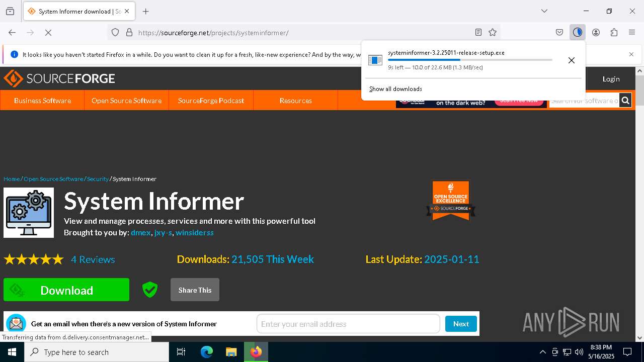Click the Downloads toolbar icon
This screenshot has height=362, width=644.
pyautogui.click(x=577, y=33)
